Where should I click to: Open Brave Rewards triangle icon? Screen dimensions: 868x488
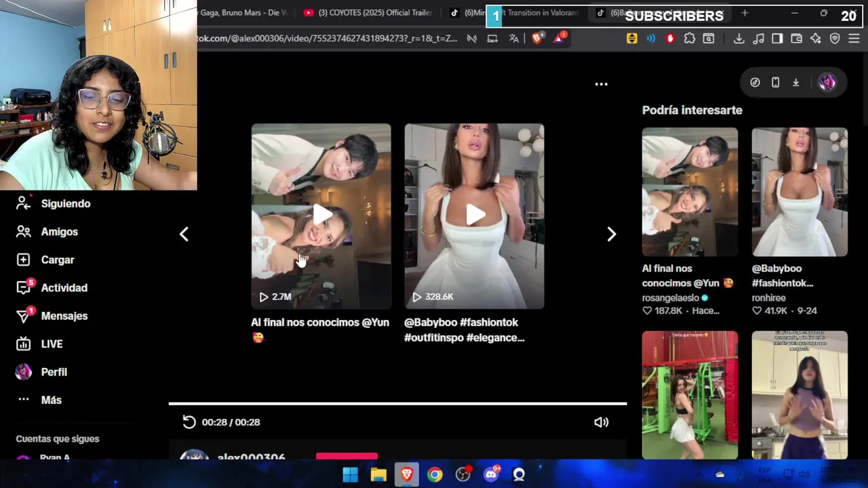click(x=559, y=39)
